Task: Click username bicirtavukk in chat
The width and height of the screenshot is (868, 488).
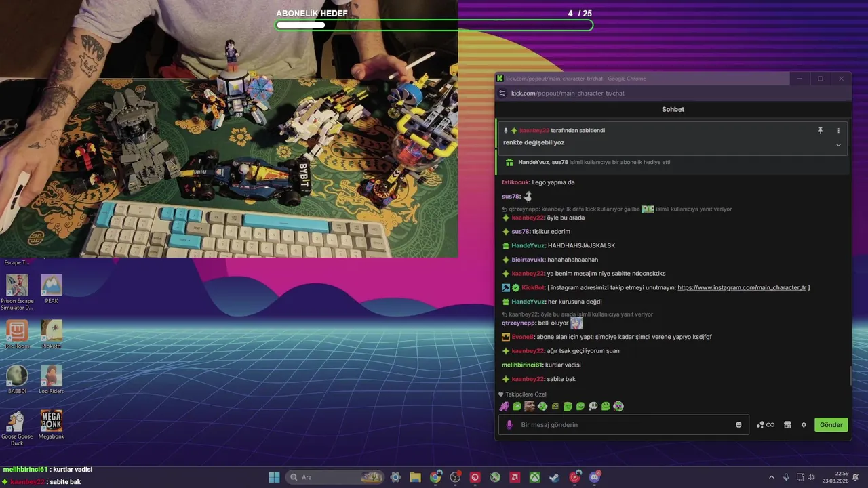Action: tap(527, 260)
